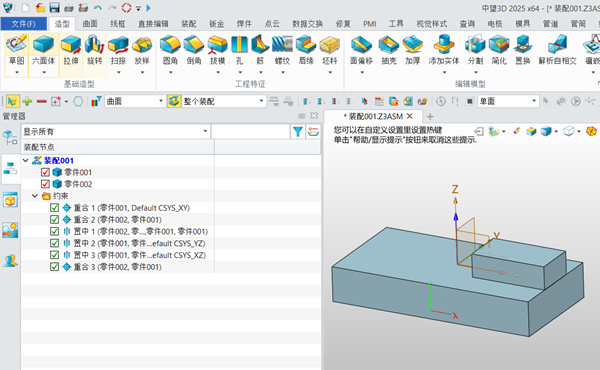Undo the last action
600x370 pixels.
point(98,7)
